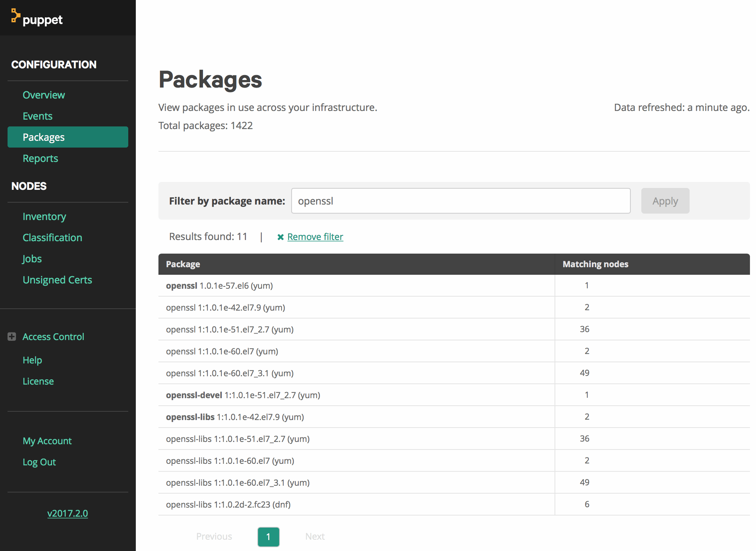Click Log Out
This screenshot has height=551, width=756.
[x=39, y=462]
